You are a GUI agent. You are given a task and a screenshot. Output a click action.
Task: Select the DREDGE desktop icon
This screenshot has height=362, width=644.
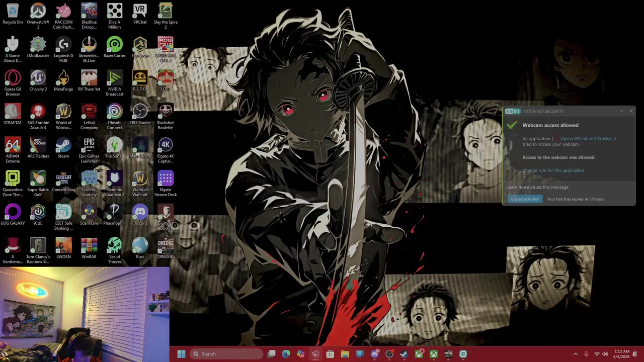point(166,248)
